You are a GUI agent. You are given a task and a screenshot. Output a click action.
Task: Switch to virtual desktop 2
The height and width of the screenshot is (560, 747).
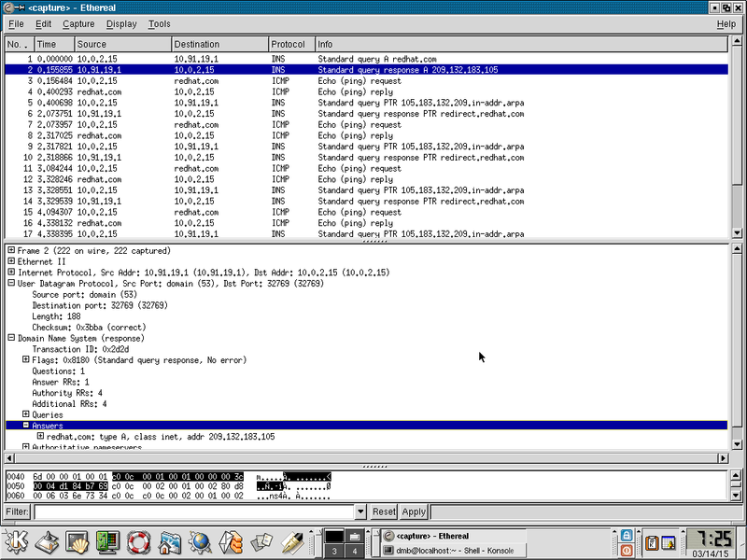[x=354, y=536]
